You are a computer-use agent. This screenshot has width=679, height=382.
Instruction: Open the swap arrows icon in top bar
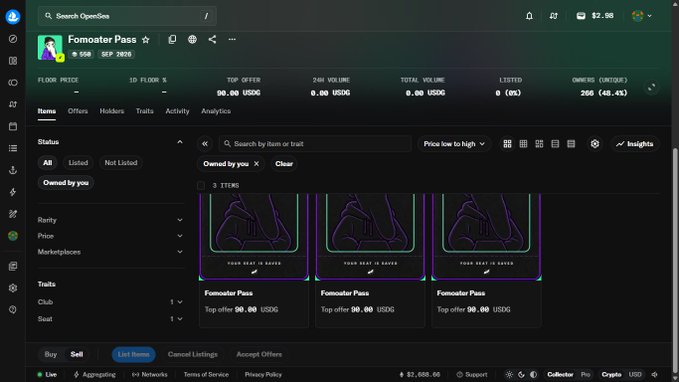553,16
